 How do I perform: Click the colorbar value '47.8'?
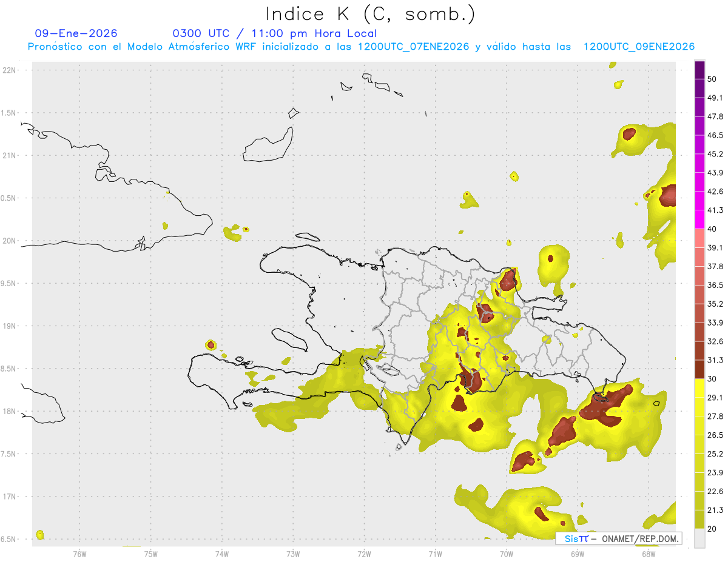point(715,116)
